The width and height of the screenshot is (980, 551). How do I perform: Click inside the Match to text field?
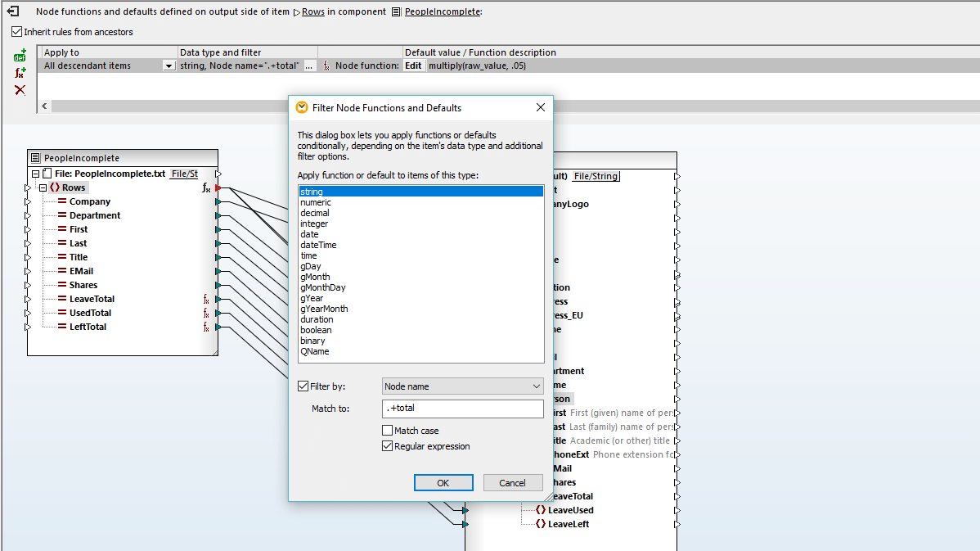point(462,408)
